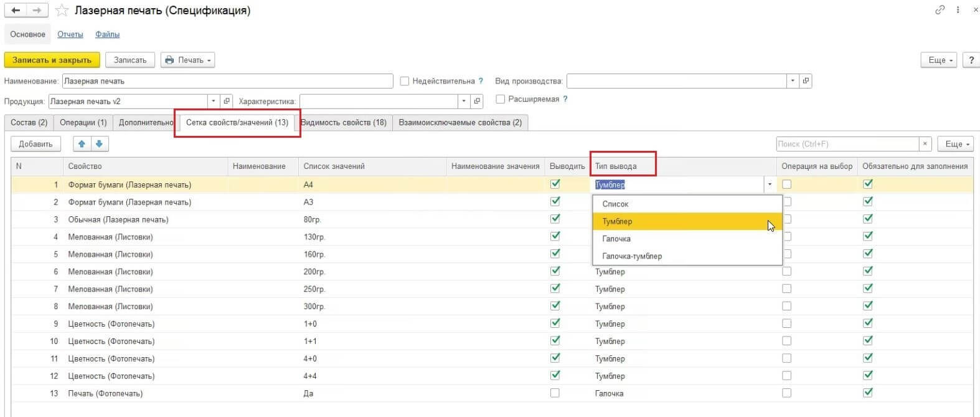
Task: Click the Поиск (Ctrl+F) search field
Action: tap(848, 144)
